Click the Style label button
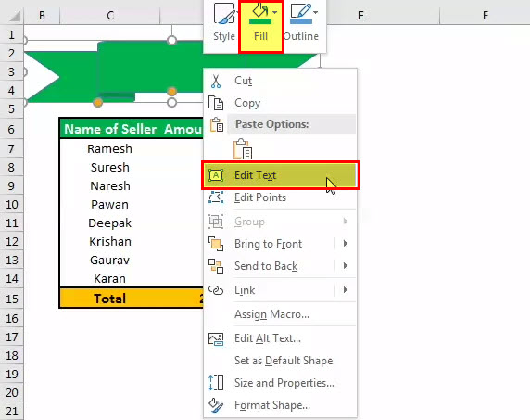 (x=224, y=36)
